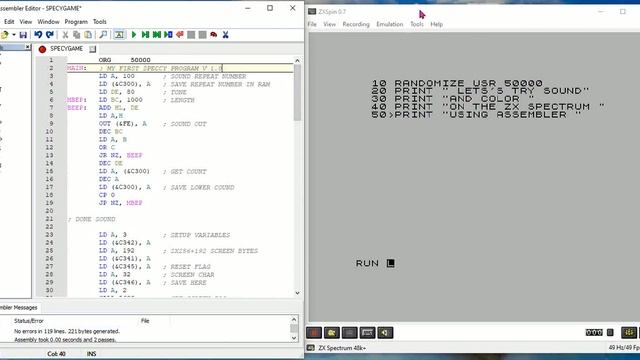Screen dimensions: 640x360
Task: Click 'DONE SOUND' comment on line 21
Action: tap(91, 219)
